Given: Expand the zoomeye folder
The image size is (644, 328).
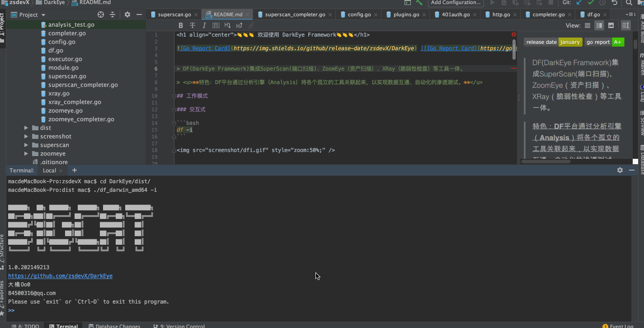Looking at the screenshot, I should click(x=27, y=153).
